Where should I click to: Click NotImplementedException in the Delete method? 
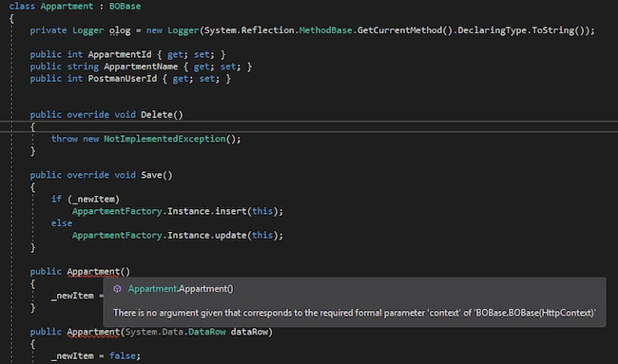[x=164, y=139]
